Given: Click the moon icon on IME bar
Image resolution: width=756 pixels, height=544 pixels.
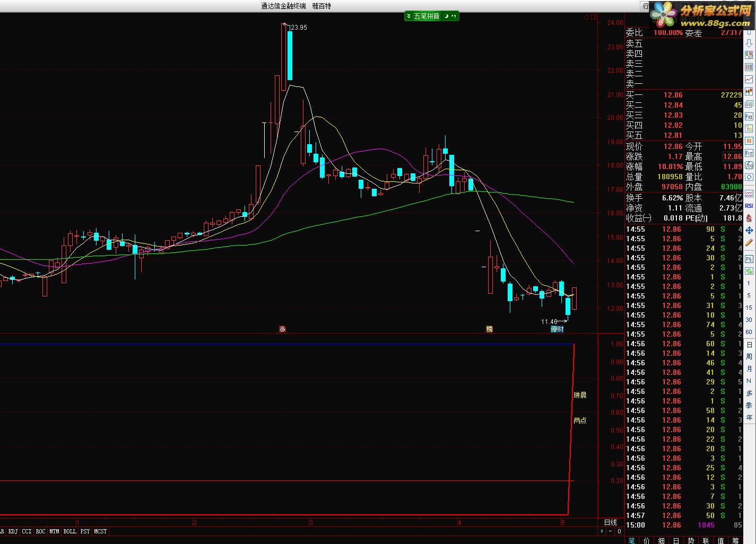Looking at the screenshot, I should [446, 16].
